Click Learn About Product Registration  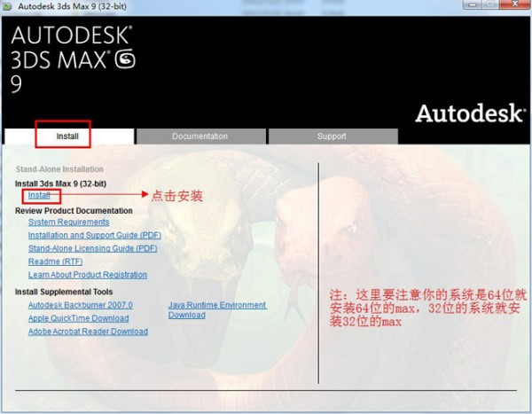pos(88,275)
